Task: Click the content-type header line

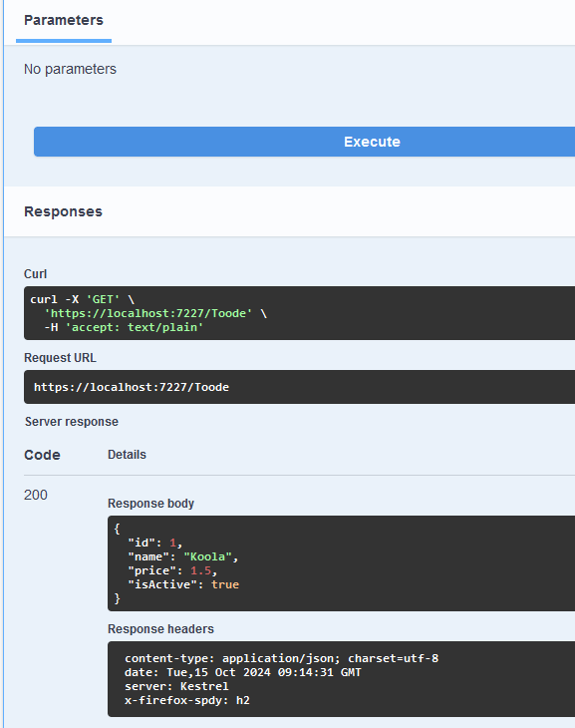Action: click(x=281, y=658)
